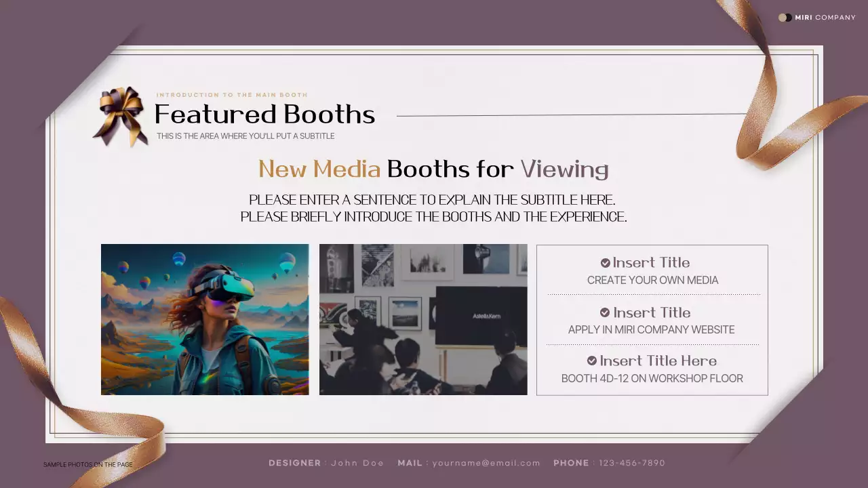This screenshot has width=868, height=488.
Task: Click the phone number 123-456-7890
Action: coord(632,463)
